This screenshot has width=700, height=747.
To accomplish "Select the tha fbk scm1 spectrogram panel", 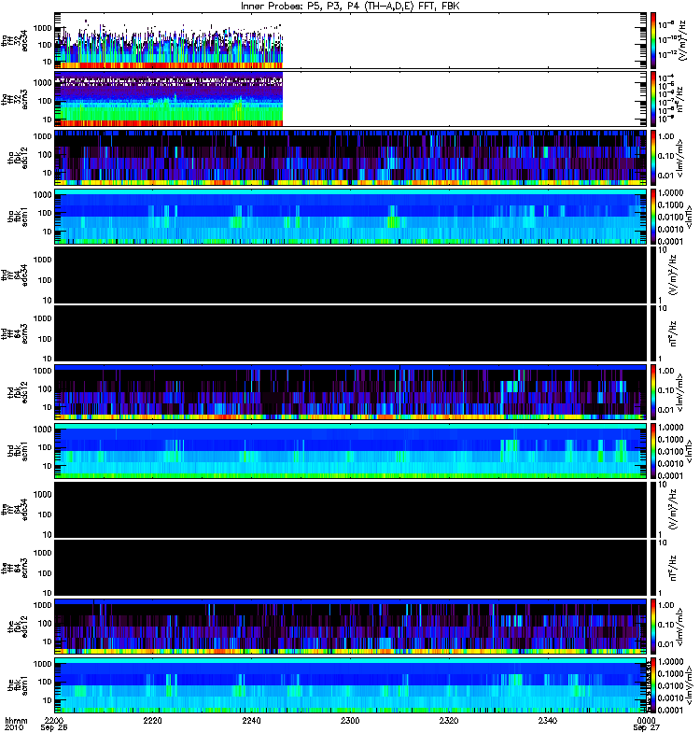I will click(351, 217).
